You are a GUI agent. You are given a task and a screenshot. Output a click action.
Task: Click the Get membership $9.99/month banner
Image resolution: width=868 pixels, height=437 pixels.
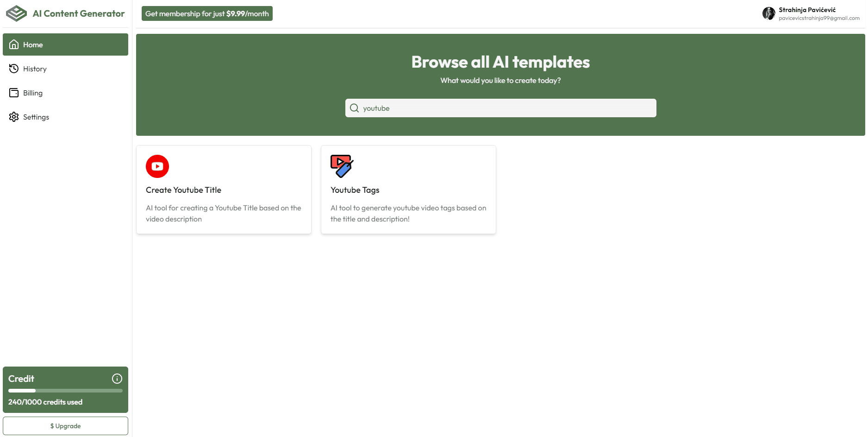[207, 13]
